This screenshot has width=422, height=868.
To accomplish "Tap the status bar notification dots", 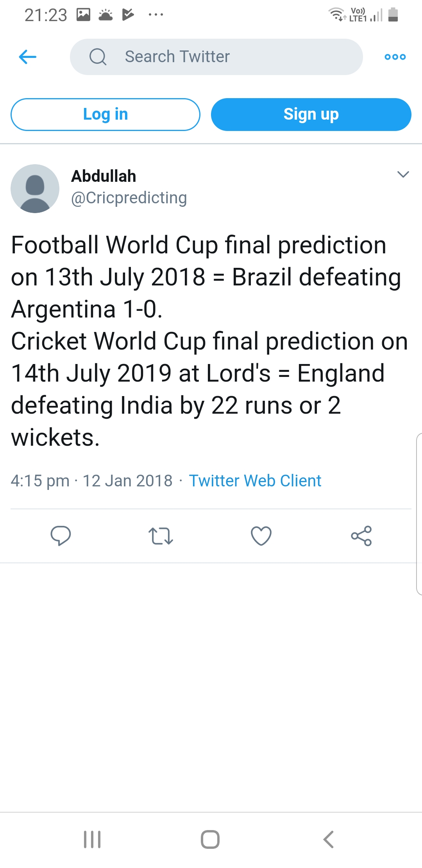I will [x=156, y=15].
